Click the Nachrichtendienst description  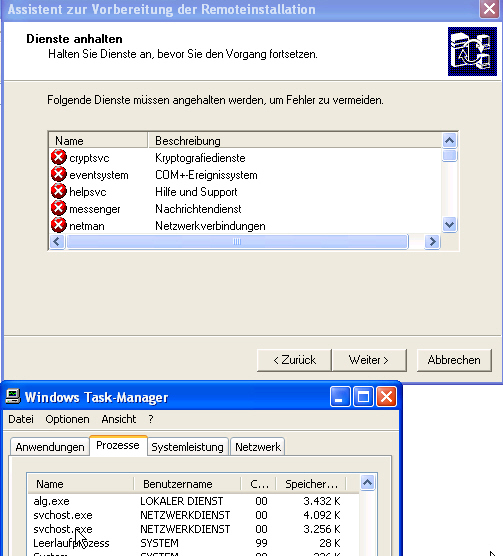pos(199,209)
